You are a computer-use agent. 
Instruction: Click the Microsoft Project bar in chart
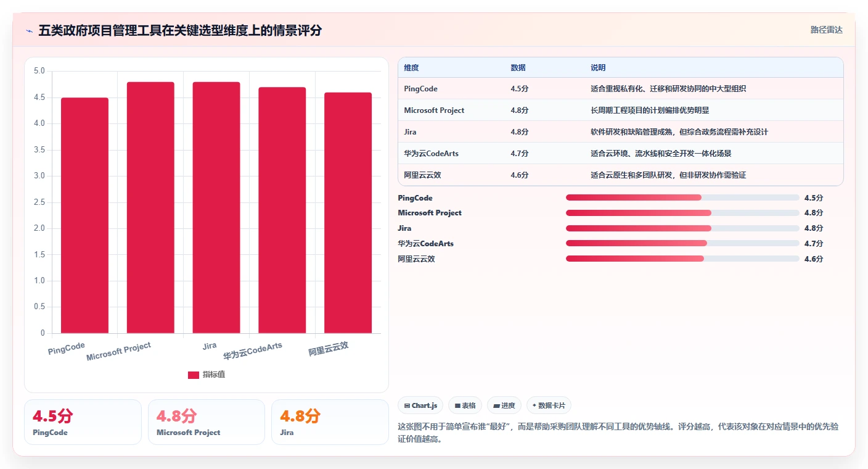(150, 207)
